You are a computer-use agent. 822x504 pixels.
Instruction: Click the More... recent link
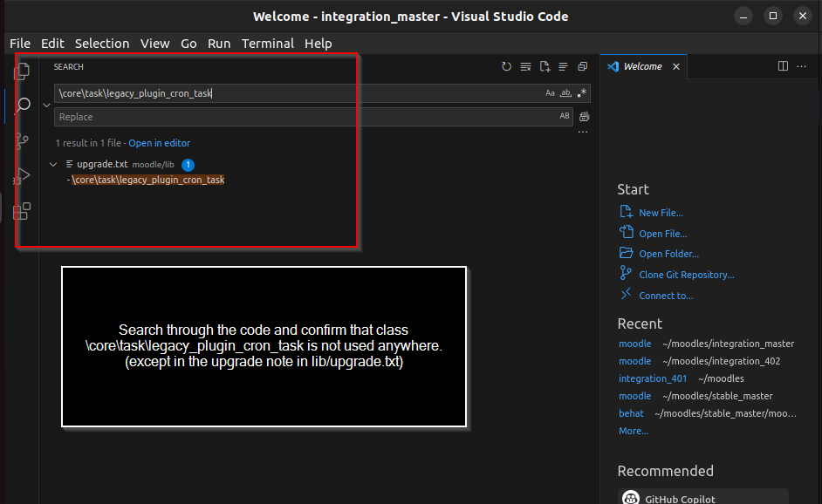tap(634, 431)
